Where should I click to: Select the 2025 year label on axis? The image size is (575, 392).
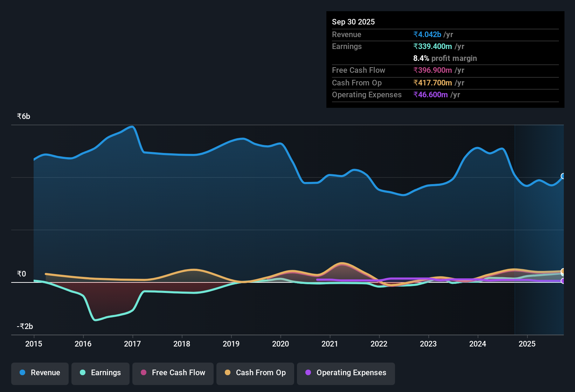click(x=527, y=344)
